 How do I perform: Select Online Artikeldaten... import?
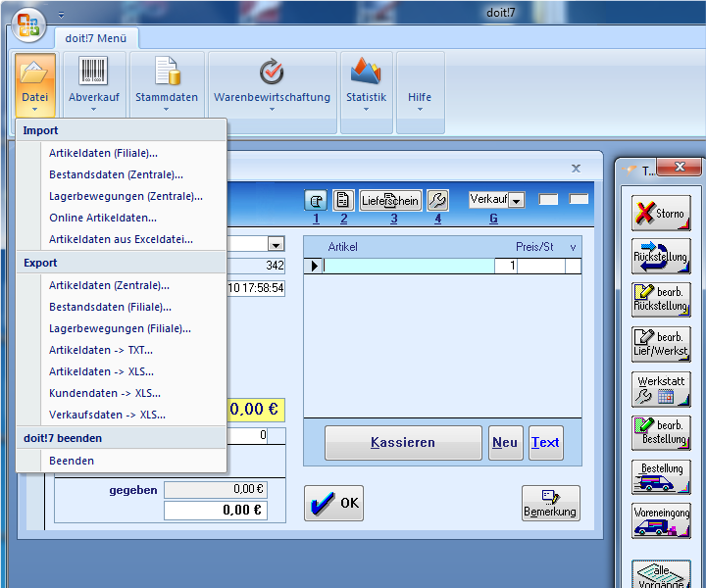pyautogui.click(x=121, y=218)
